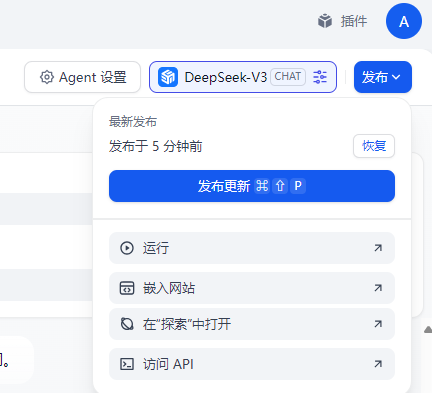Click the CHAT mode badge

pos(288,77)
